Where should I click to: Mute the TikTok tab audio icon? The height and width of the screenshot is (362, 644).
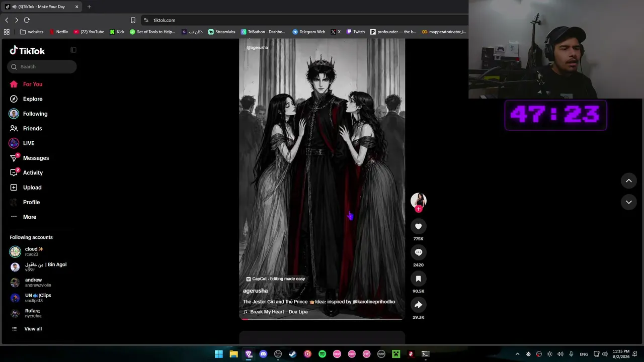coord(15,7)
